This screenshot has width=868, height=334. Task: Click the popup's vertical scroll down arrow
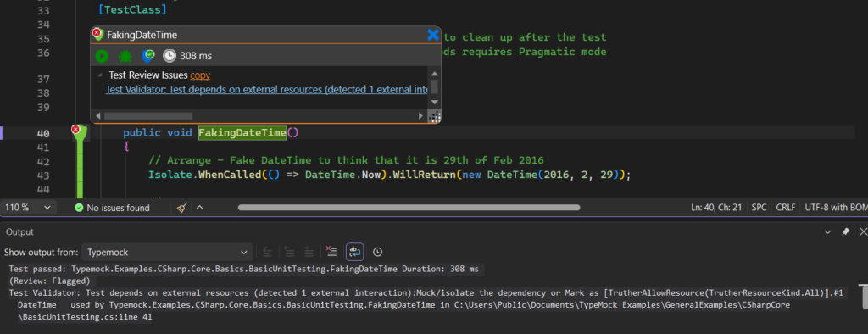[x=435, y=103]
